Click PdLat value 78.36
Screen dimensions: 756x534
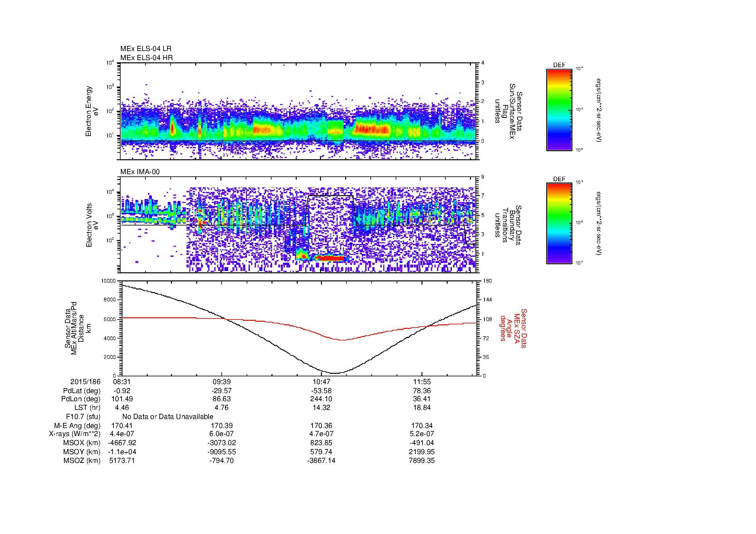(x=422, y=391)
